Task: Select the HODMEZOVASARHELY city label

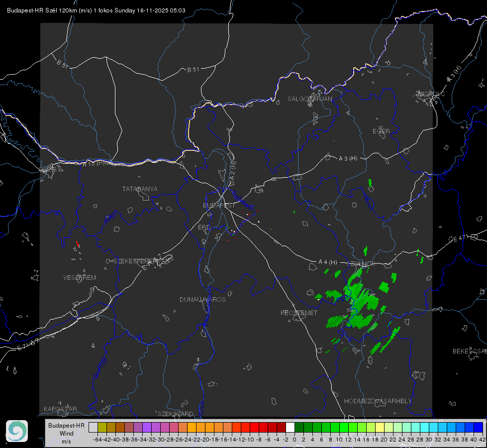Action: pyautogui.click(x=378, y=401)
